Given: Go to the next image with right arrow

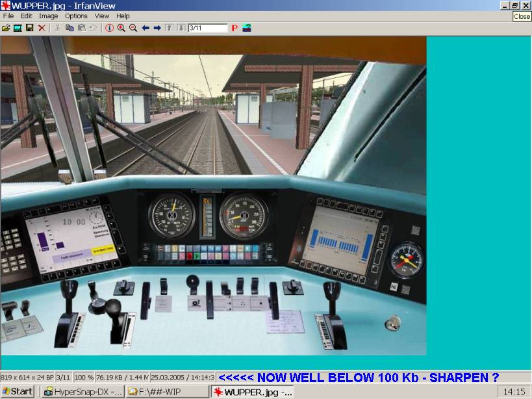Looking at the screenshot, I should (157, 28).
